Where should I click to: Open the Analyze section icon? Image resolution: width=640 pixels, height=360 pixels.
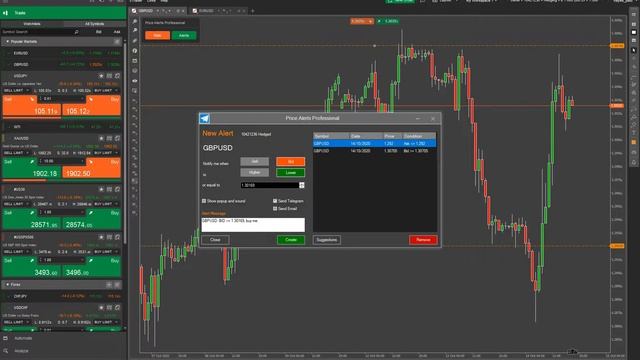(x=5, y=351)
